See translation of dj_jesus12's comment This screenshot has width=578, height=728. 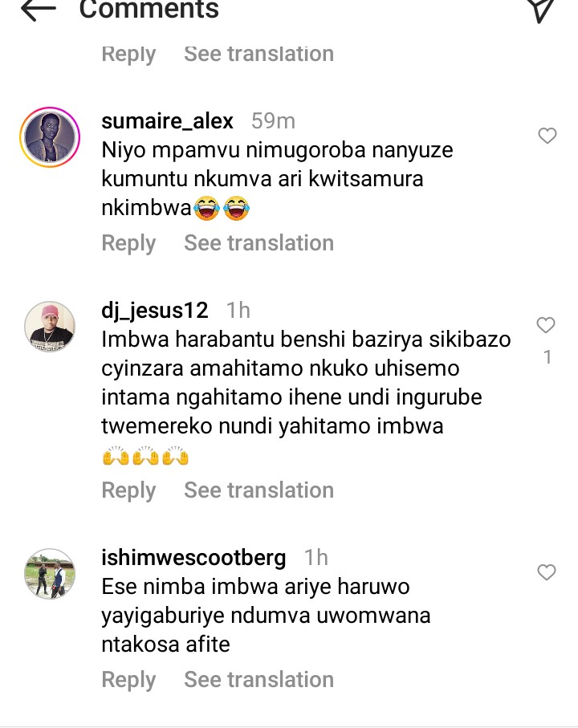(x=258, y=490)
